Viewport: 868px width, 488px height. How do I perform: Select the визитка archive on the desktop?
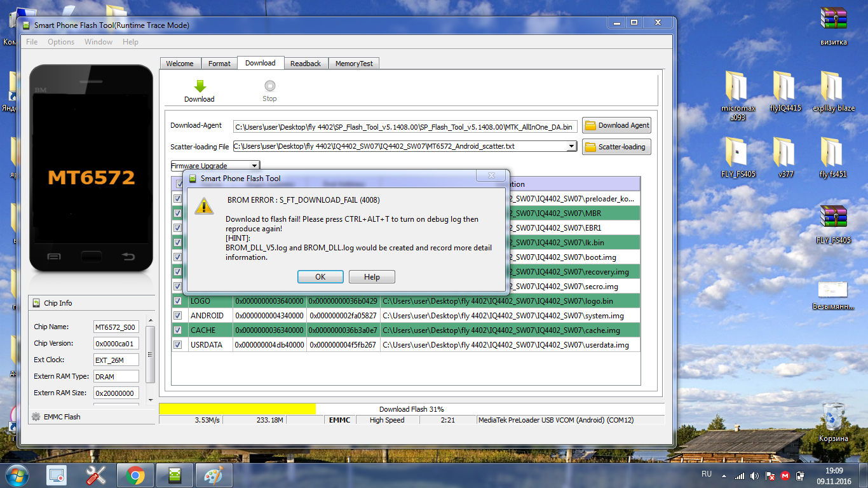tap(834, 27)
